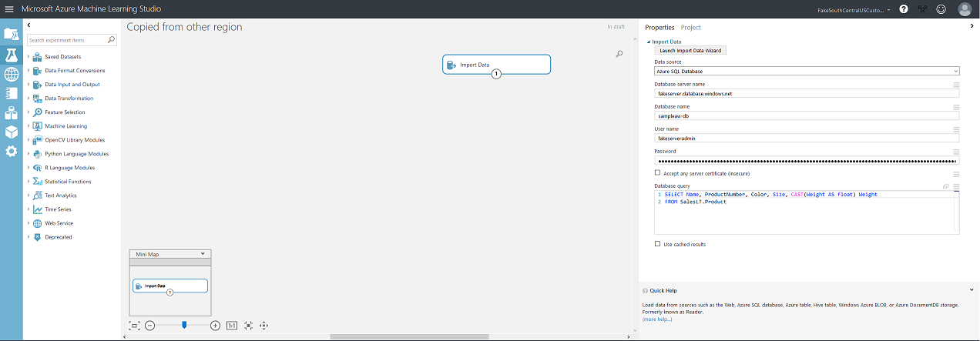This screenshot has width=980, height=341.
Task: Expand Time Series category
Action: [29, 209]
